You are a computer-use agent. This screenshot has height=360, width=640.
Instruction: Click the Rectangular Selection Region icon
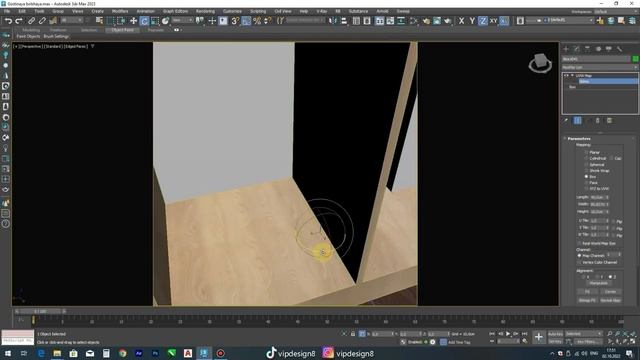(x=111, y=21)
